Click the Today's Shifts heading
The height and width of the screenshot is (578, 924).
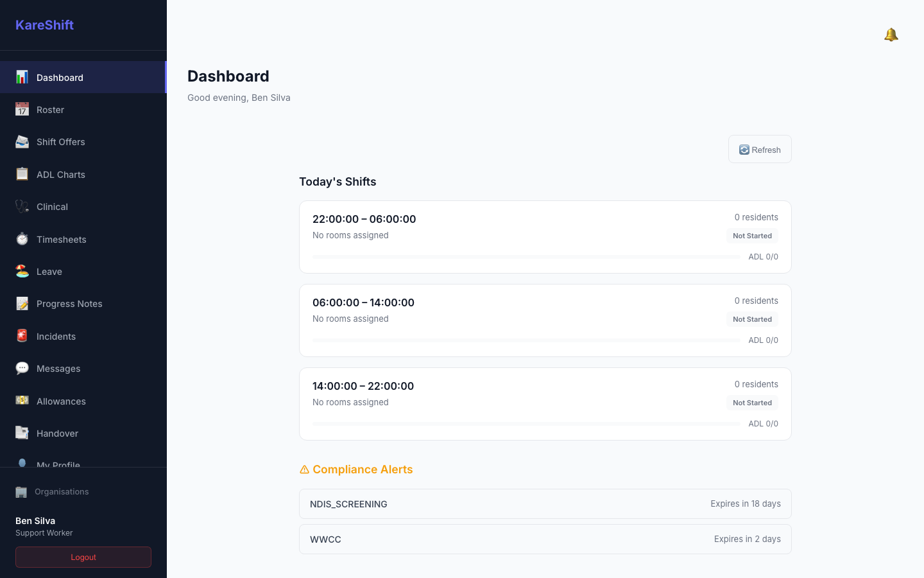pyautogui.click(x=338, y=182)
